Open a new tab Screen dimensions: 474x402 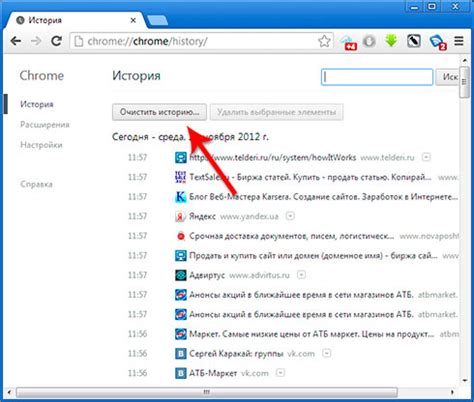pos(157,21)
